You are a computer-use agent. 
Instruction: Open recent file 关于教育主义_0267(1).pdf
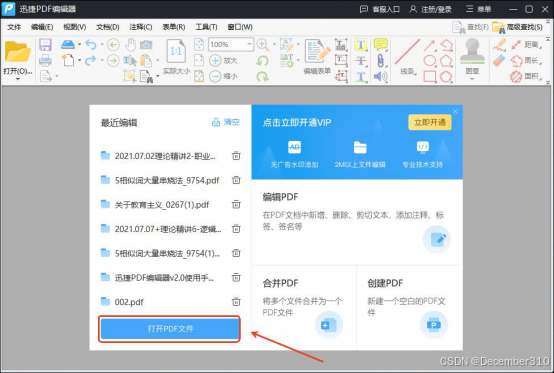pos(162,205)
